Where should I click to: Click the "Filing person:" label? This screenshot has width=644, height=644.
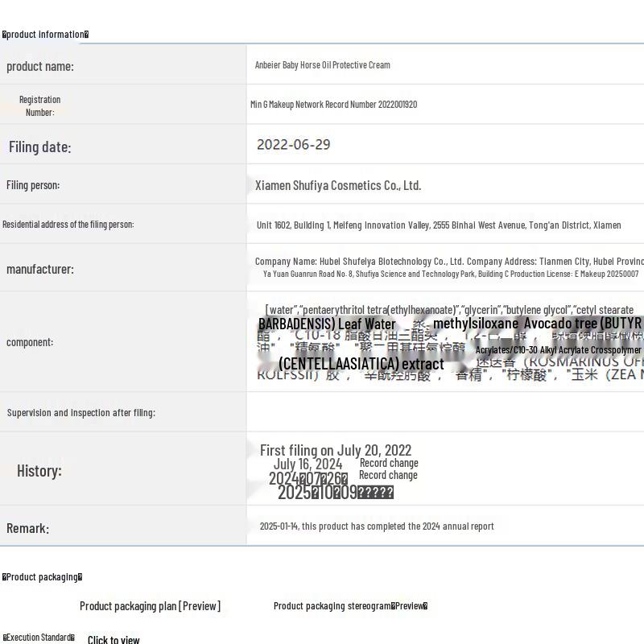(33, 185)
